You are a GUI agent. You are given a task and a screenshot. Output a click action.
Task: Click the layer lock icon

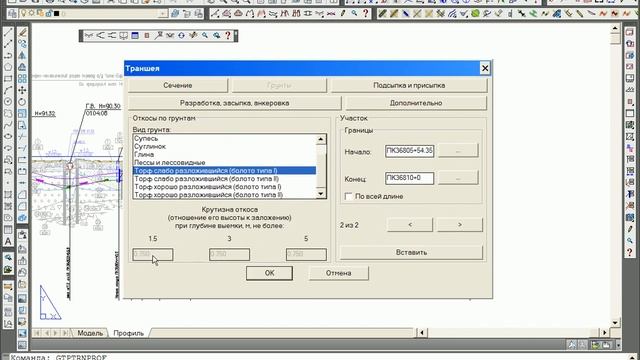(x=49, y=13)
